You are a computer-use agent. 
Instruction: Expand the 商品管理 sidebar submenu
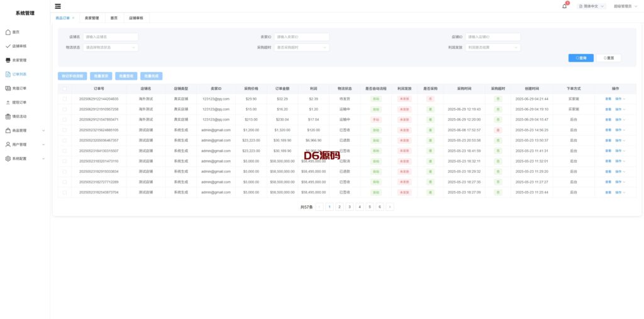(43, 131)
